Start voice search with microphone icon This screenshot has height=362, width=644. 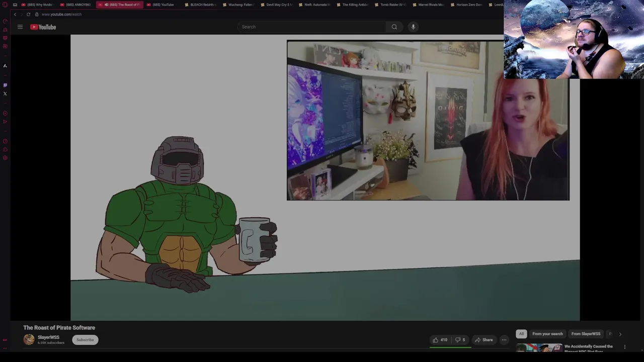tap(413, 27)
